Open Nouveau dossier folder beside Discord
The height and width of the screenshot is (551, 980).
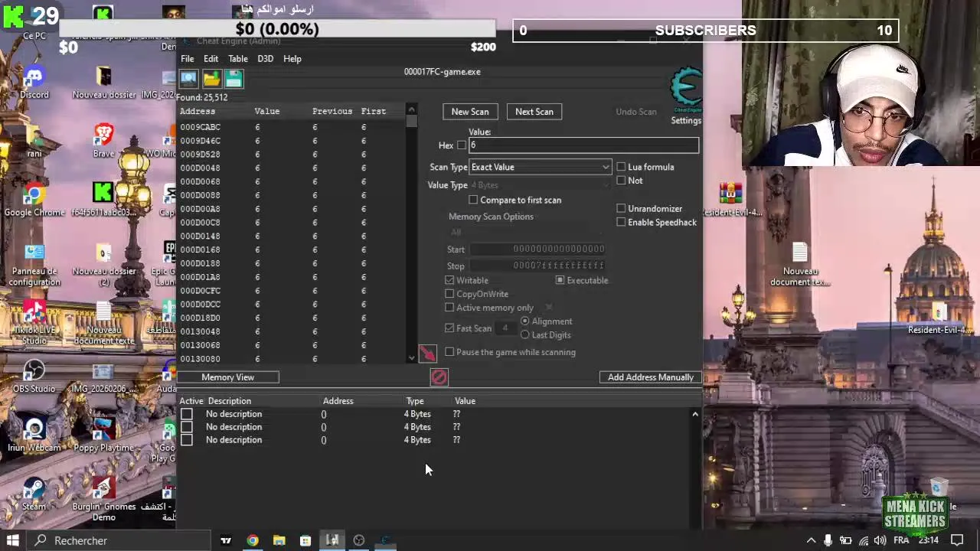tap(103, 83)
